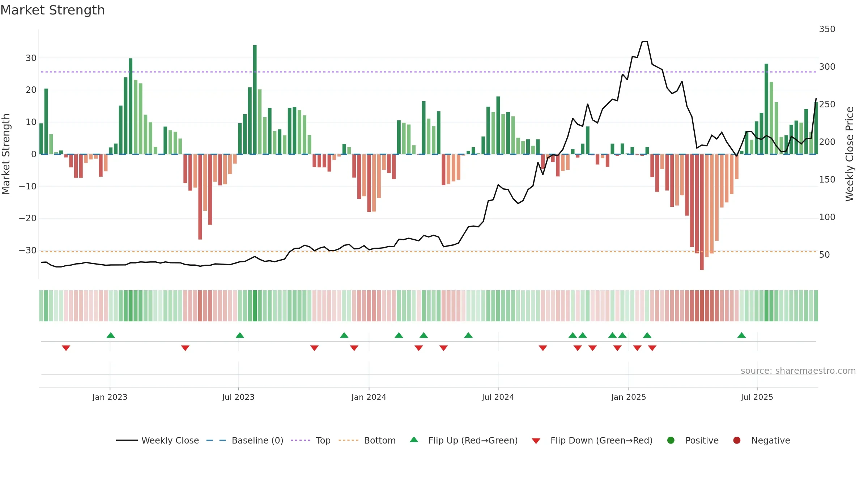Click the Jan 2024 x-axis label
Viewport: 868px width, 488px height.
coord(369,397)
